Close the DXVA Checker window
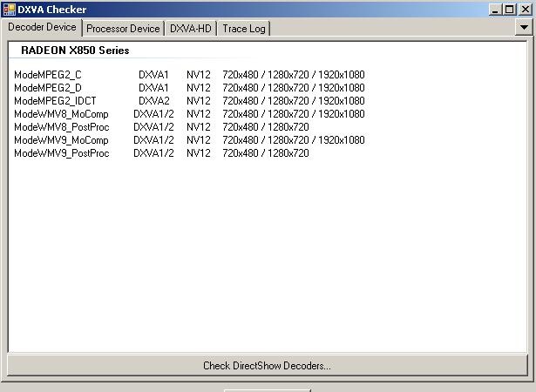 pos(525,10)
